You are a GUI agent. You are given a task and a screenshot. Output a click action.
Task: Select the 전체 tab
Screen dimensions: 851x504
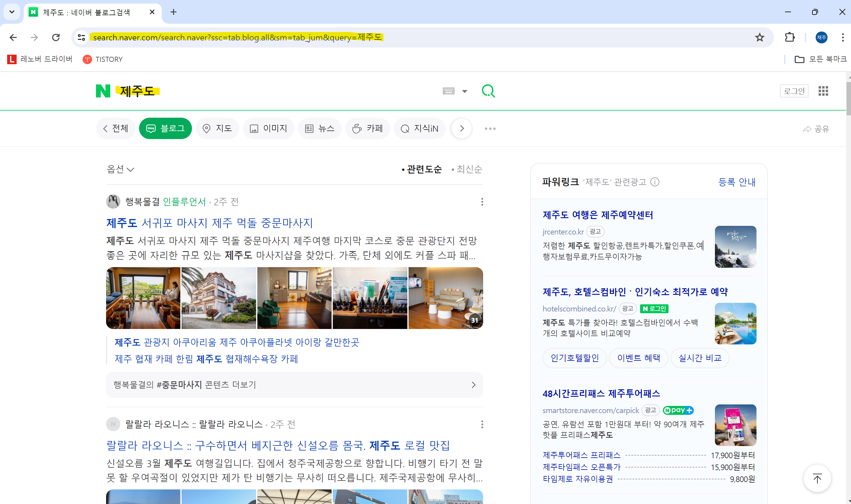pos(116,128)
